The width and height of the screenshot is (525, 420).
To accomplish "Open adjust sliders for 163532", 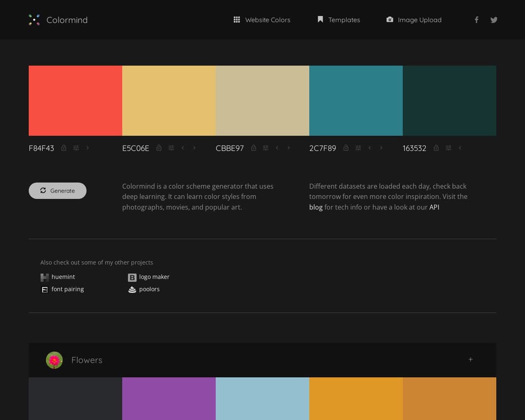I will (448, 148).
